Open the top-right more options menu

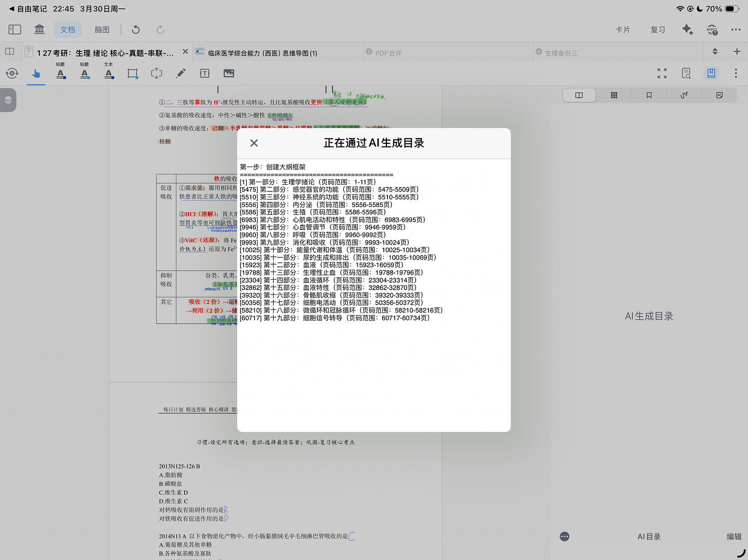pos(736,30)
